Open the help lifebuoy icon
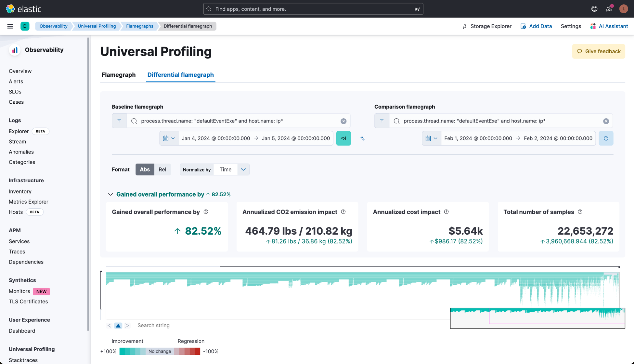 point(594,9)
